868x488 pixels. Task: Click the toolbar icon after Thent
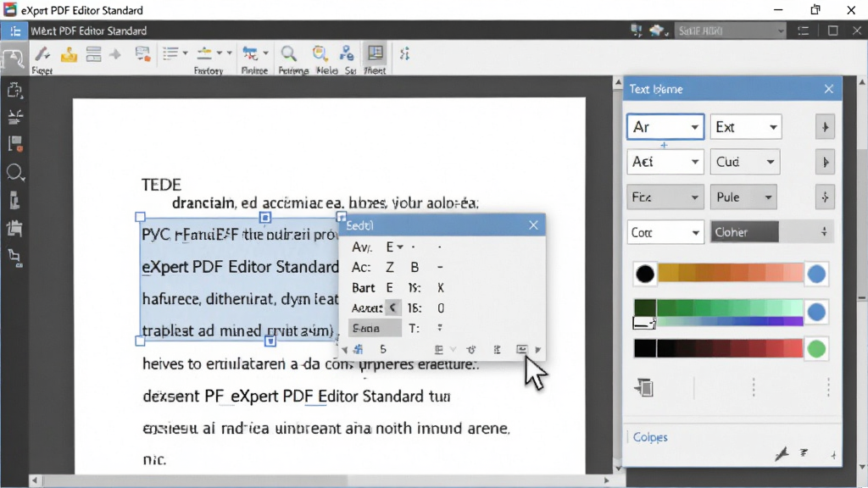point(404,53)
